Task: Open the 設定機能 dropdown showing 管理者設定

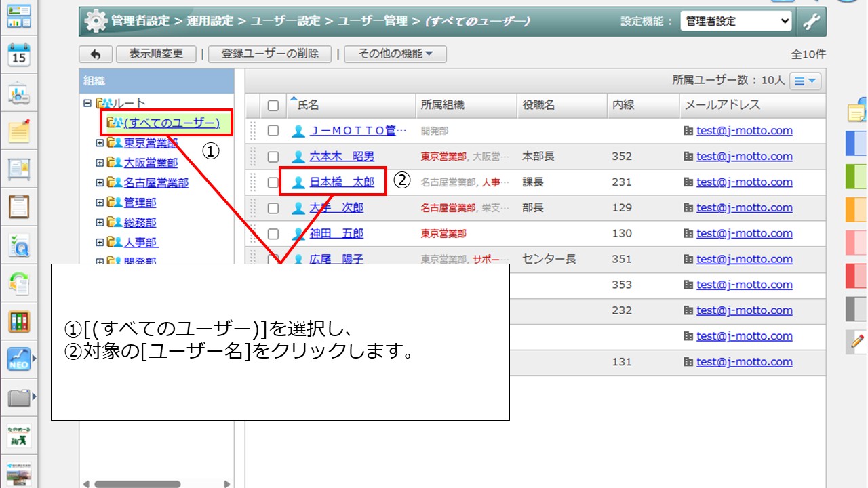Action: 736,22
